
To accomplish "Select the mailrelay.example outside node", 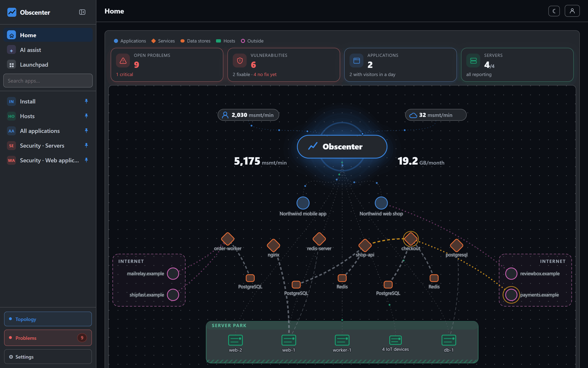I will point(173,274).
